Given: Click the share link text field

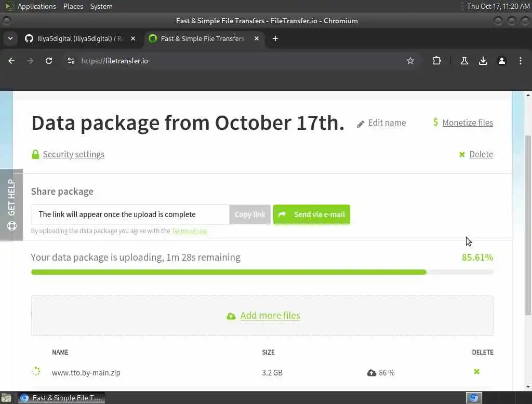Looking at the screenshot, I should (130, 214).
